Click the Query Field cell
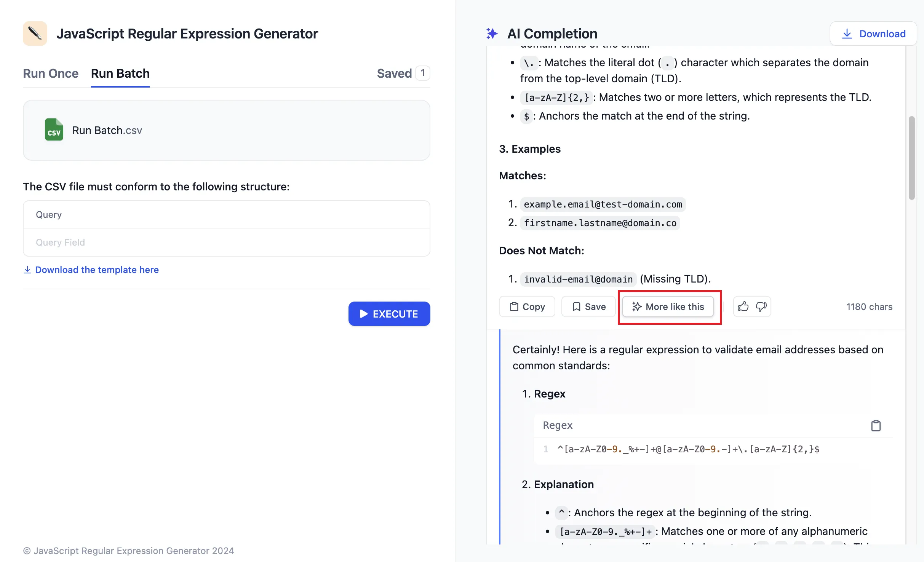 pos(227,242)
